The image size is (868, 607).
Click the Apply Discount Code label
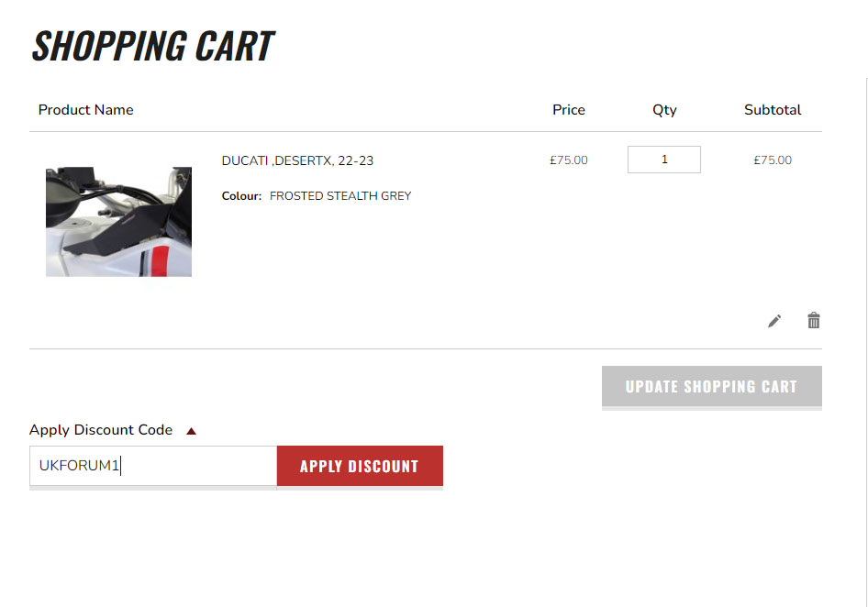[x=101, y=429]
